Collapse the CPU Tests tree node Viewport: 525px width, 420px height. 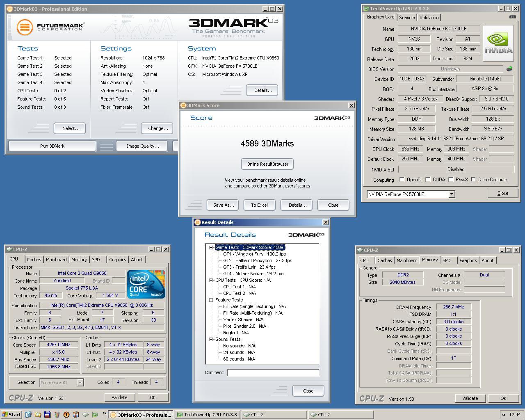pos(211,280)
